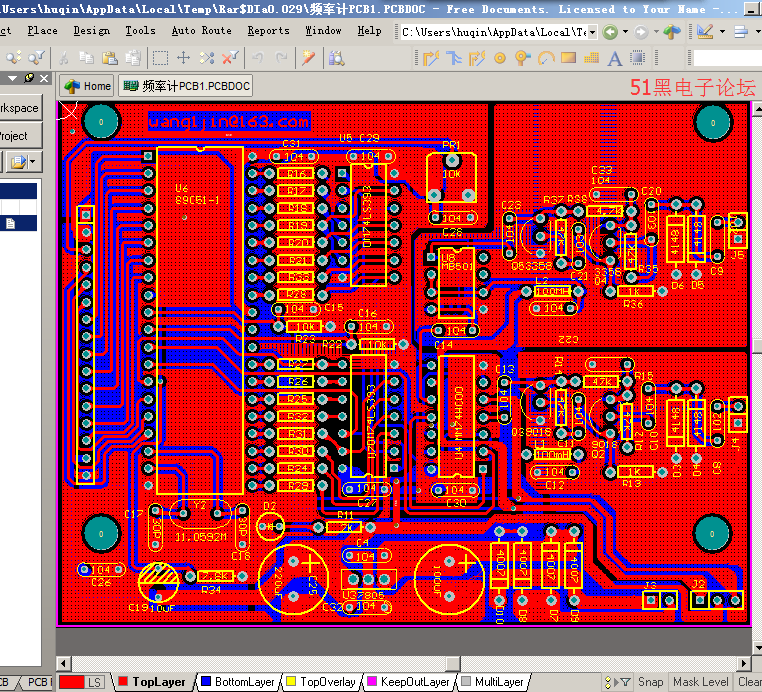The height and width of the screenshot is (692, 762).
Task: Click the red current layer color swatch
Action: coord(72,682)
